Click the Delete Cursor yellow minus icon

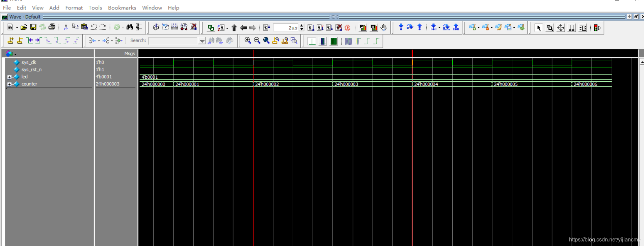[20, 40]
